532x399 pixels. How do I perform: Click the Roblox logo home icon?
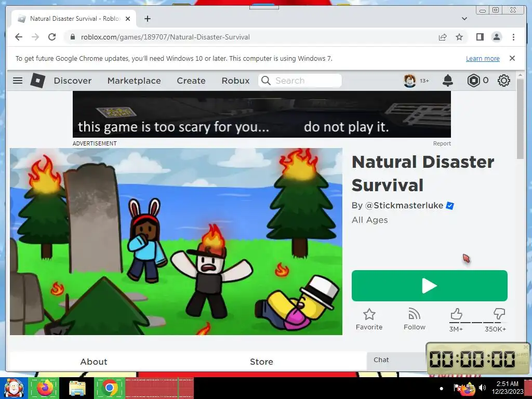(37, 81)
